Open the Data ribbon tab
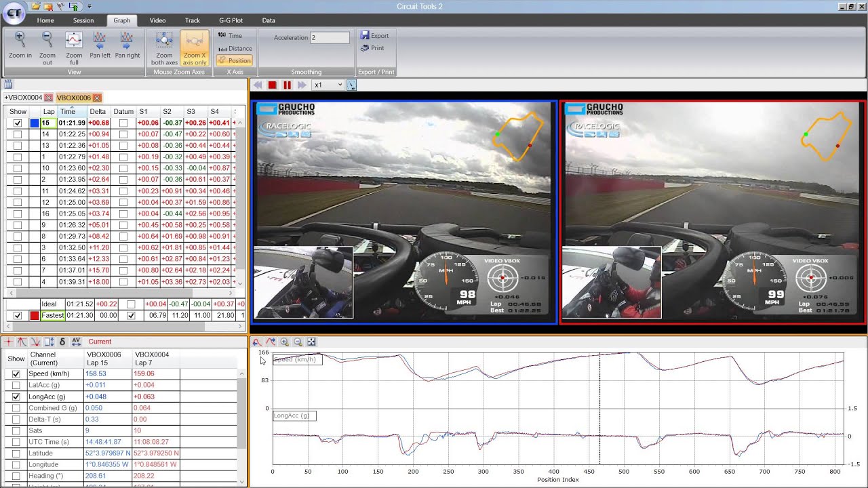 pyautogui.click(x=269, y=20)
